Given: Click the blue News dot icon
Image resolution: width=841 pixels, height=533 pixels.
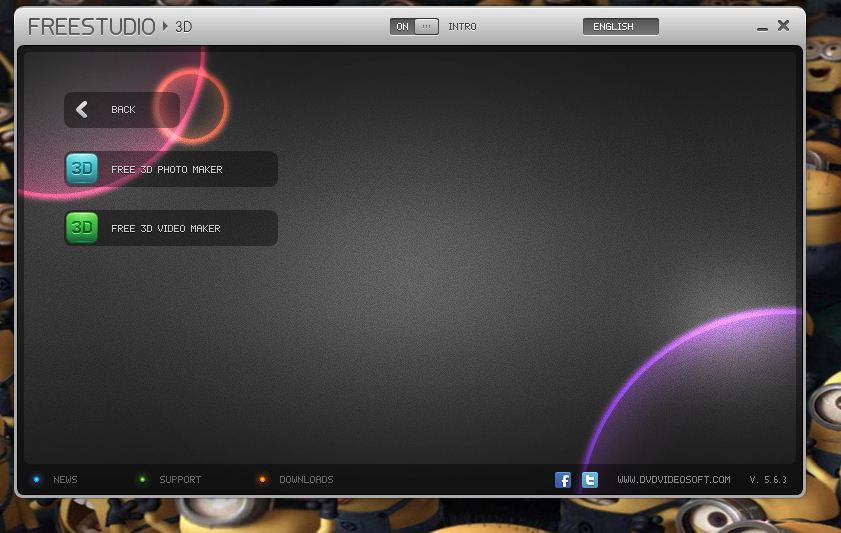Looking at the screenshot, I should point(36,479).
